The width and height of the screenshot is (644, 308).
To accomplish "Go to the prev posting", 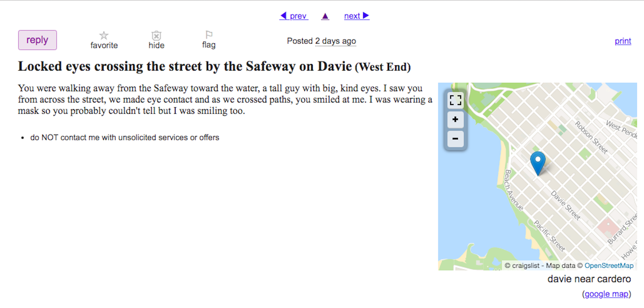I will (x=294, y=16).
